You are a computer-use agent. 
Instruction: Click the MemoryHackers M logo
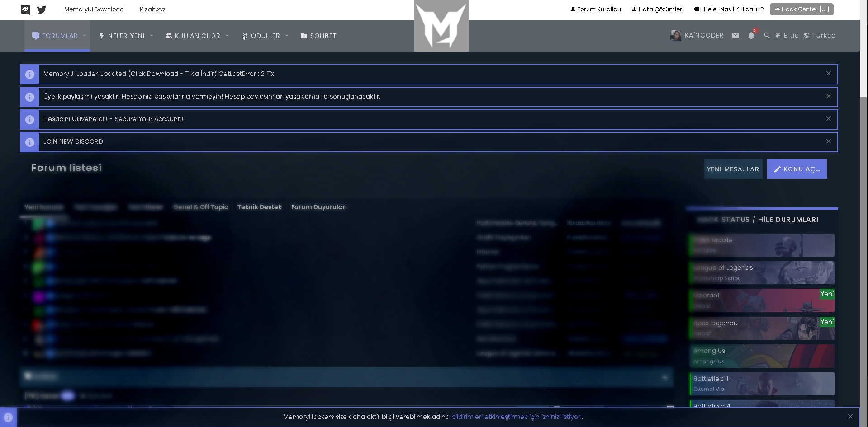point(441,26)
